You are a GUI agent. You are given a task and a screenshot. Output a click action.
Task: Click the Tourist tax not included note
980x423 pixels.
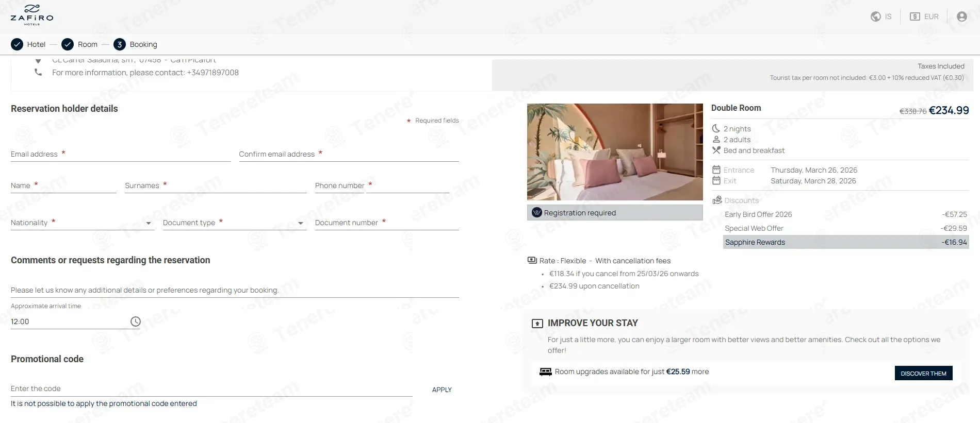point(867,78)
